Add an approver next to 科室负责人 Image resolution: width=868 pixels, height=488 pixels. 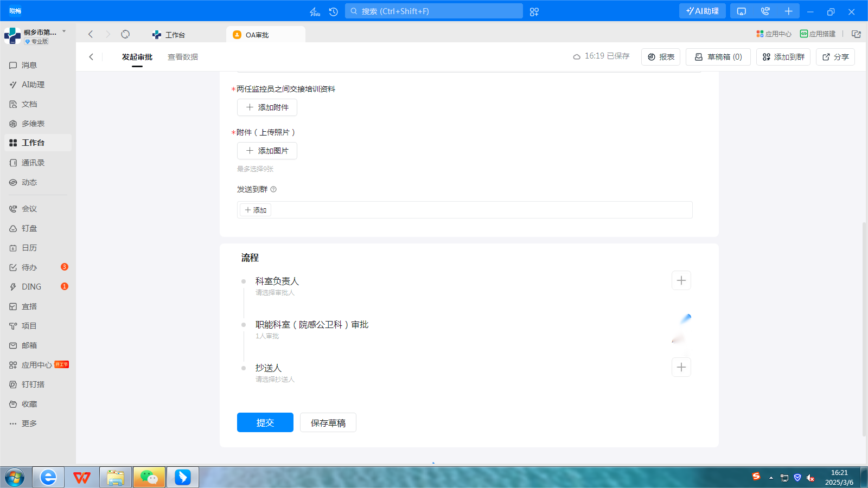coord(681,280)
